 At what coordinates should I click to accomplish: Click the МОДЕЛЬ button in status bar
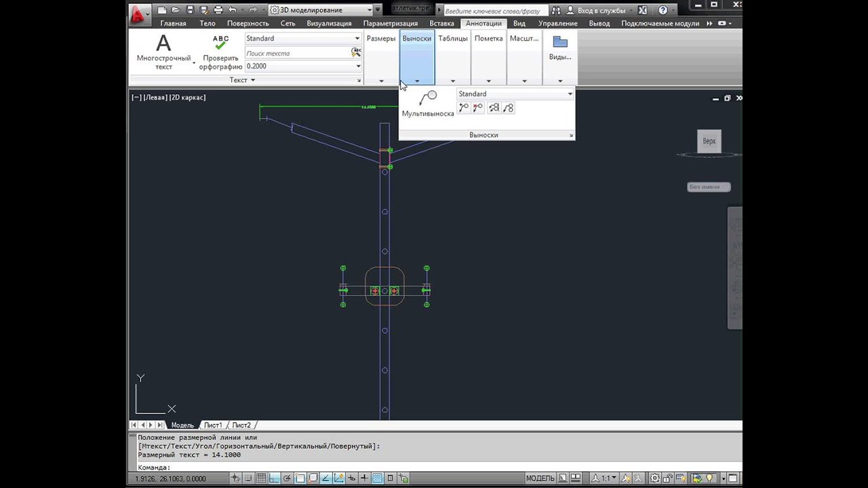540,479
